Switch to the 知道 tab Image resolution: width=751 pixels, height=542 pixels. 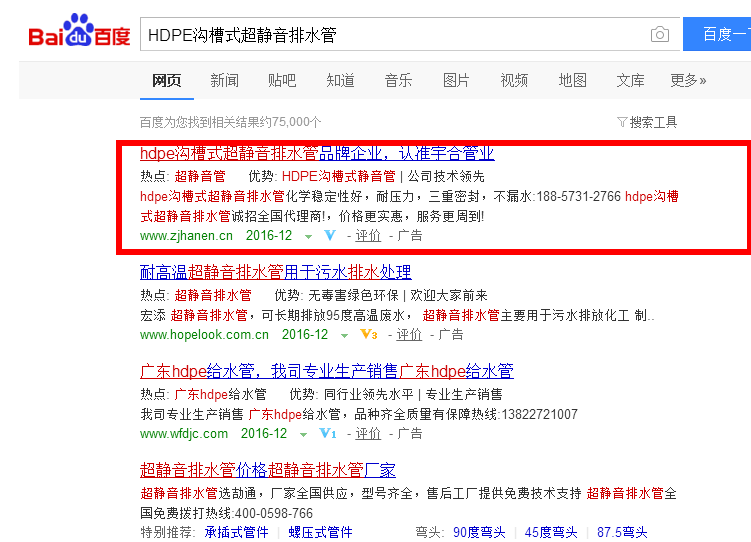coord(341,80)
